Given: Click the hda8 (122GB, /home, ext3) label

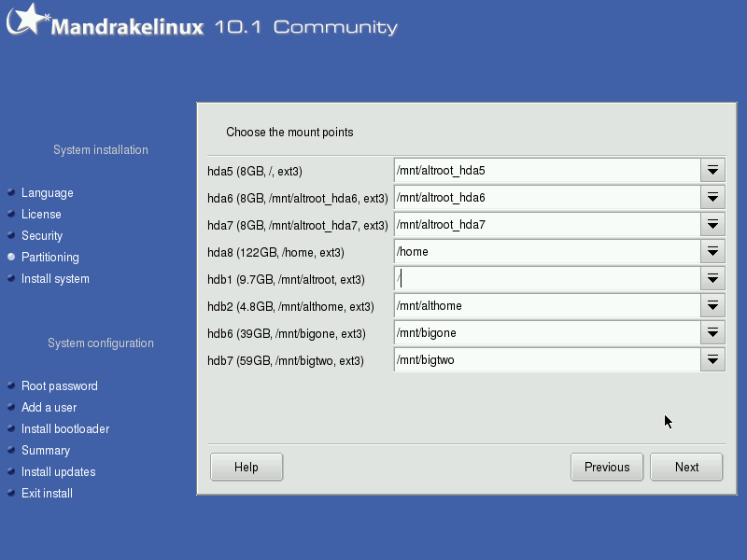Looking at the screenshot, I should pos(275,252).
